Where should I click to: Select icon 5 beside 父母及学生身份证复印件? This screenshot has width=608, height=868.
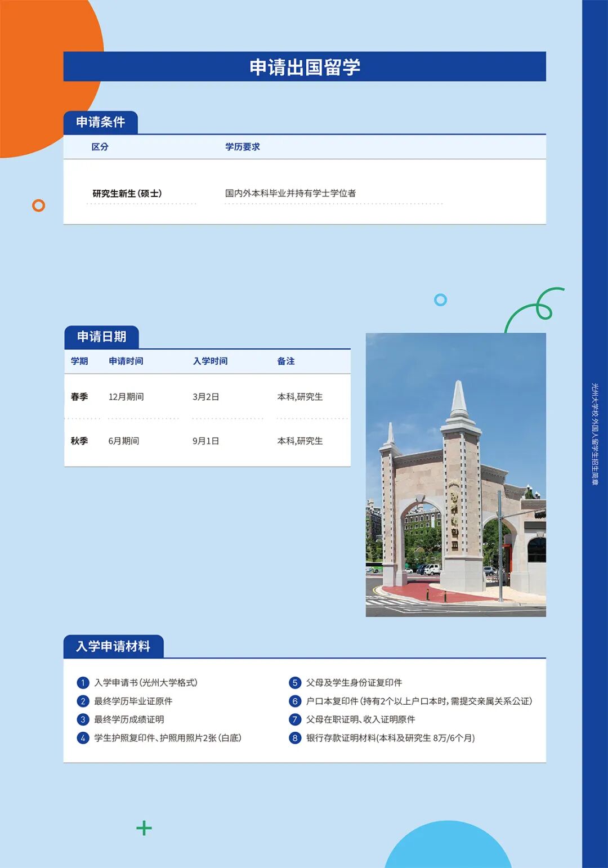tap(294, 683)
